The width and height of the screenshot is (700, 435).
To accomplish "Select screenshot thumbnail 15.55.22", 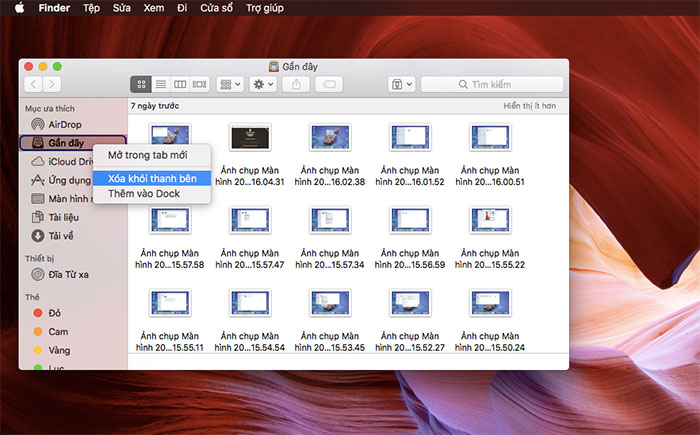I will [490, 220].
